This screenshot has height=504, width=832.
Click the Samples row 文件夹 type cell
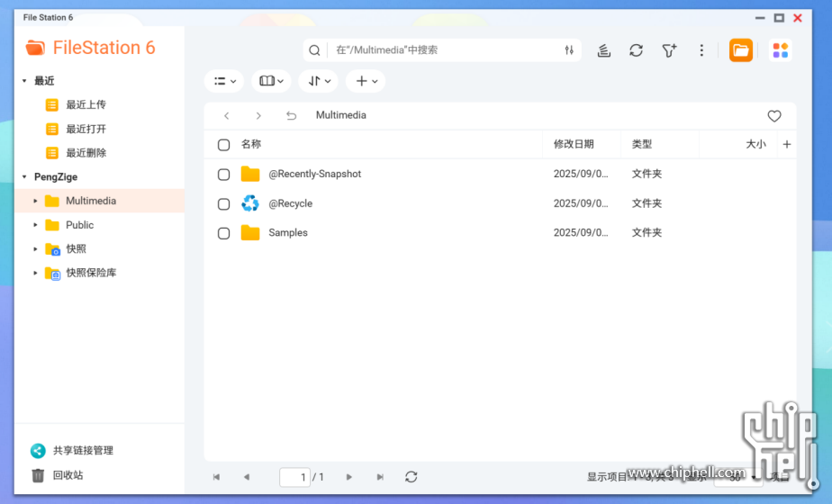[x=647, y=233]
